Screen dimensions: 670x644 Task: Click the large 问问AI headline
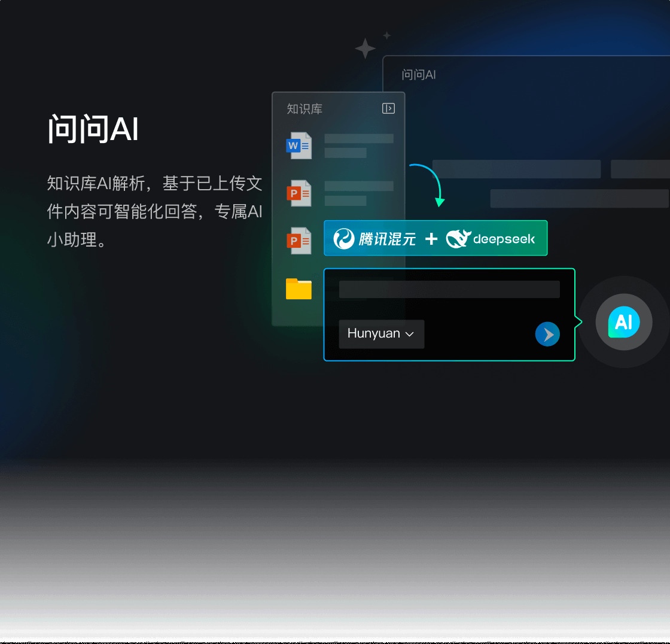93,129
